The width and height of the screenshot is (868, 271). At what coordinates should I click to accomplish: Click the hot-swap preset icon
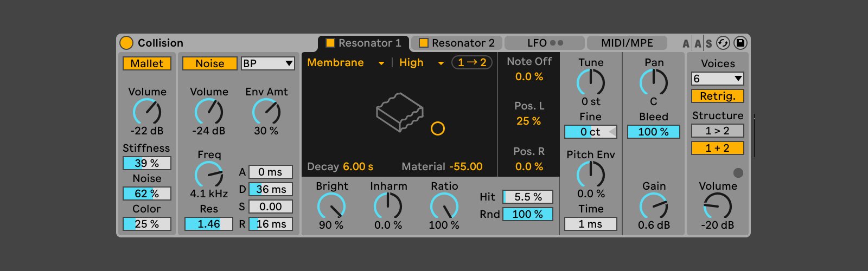(723, 43)
